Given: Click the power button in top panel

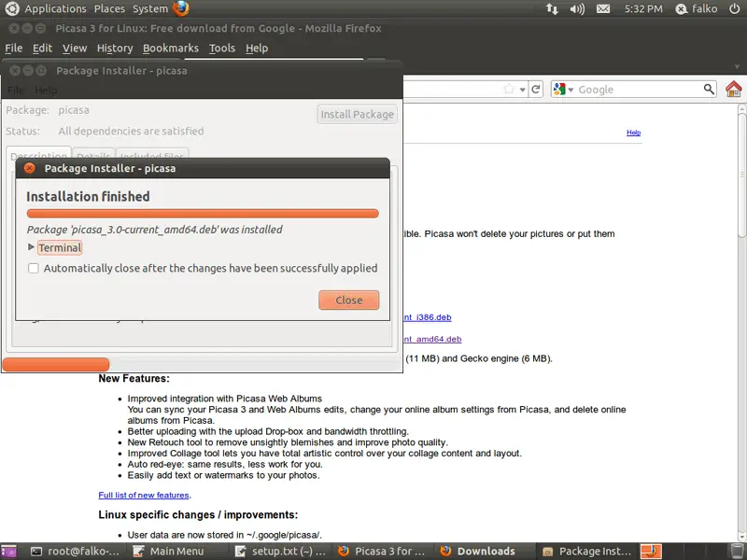Looking at the screenshot, I should coord(734,8).
